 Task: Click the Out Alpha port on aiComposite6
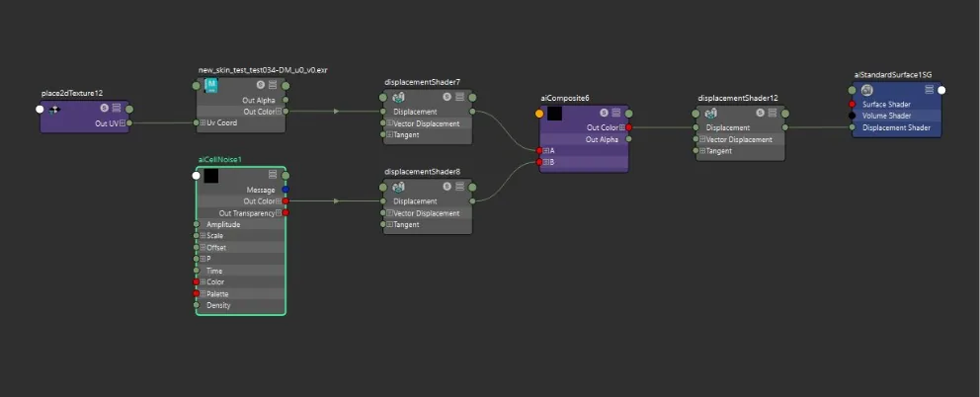628,139
